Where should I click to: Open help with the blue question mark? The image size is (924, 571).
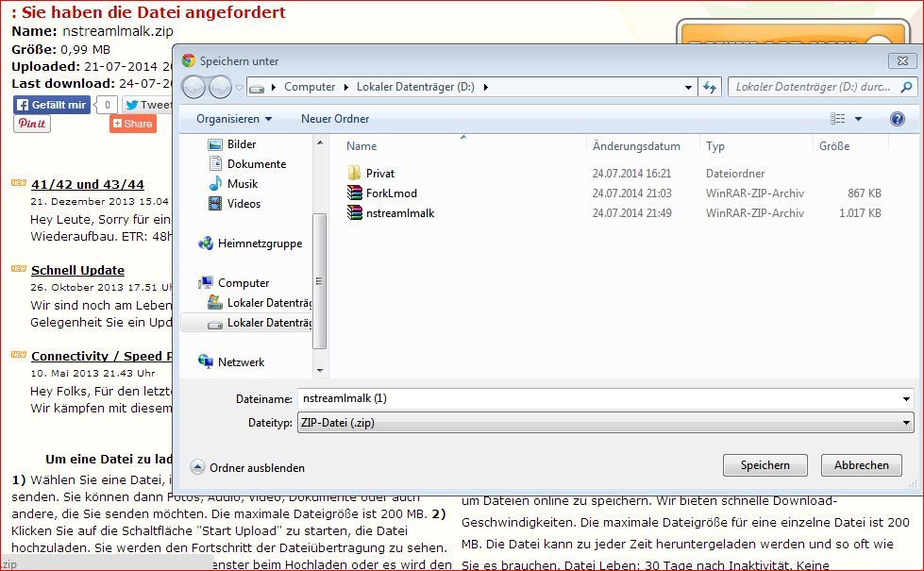(x=897, y=119)
